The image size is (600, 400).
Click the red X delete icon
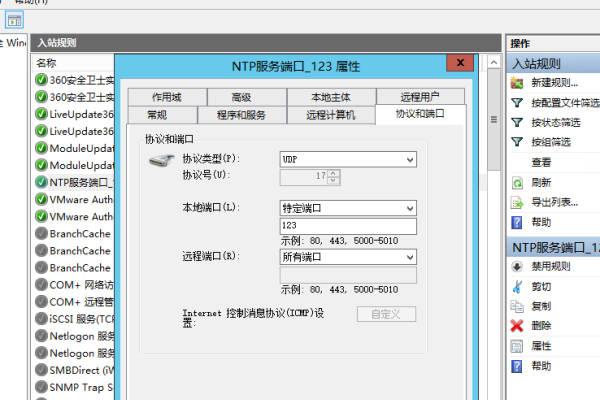pyautogui.click(x=517, y=326)
